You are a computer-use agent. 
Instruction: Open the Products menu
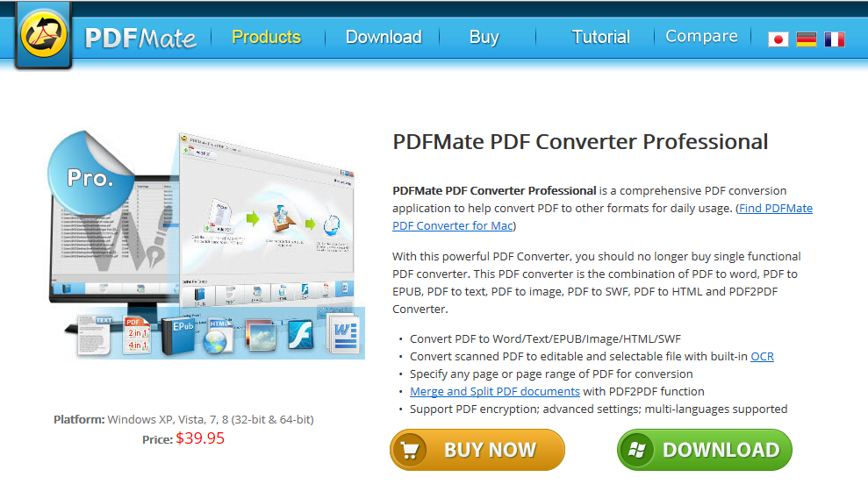pyautogui.click(x=266, y=37)
